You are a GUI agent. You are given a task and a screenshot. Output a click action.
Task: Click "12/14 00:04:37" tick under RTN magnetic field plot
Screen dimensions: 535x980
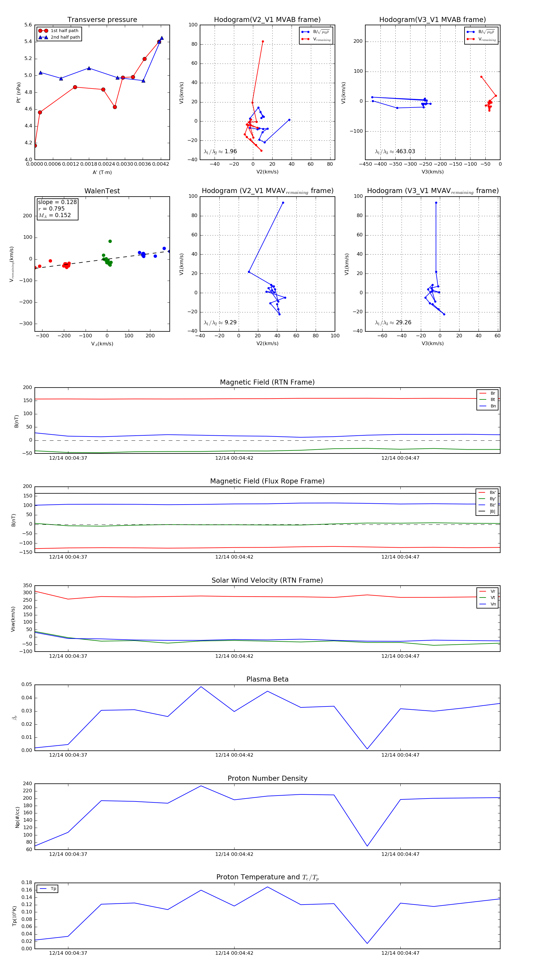[68, 458]
